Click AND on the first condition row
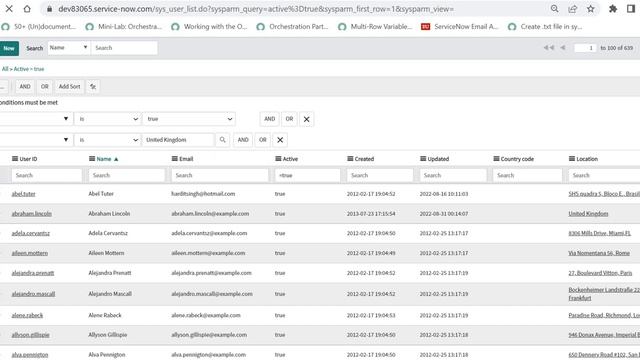This screenshot has height=360, width=640. click(269, 119)
